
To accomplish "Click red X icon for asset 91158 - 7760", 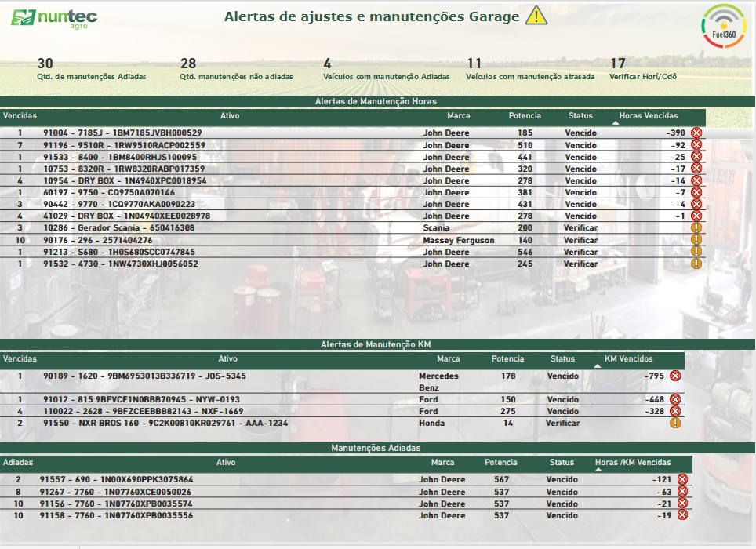I will pos(683,514).
